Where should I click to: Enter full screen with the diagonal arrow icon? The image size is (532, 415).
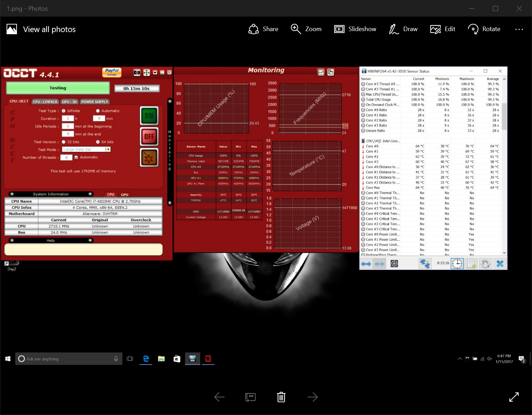(514, 397)
